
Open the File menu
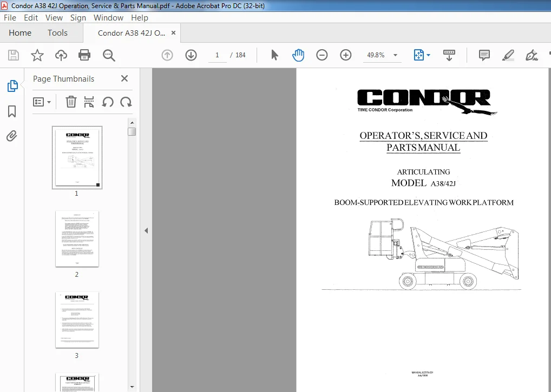(x=10, y=17)
